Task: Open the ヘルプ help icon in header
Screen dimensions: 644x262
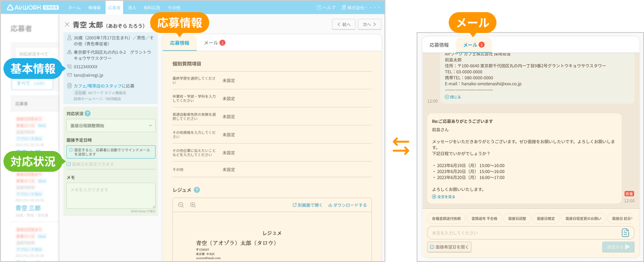Action: (x=319, y=7)
